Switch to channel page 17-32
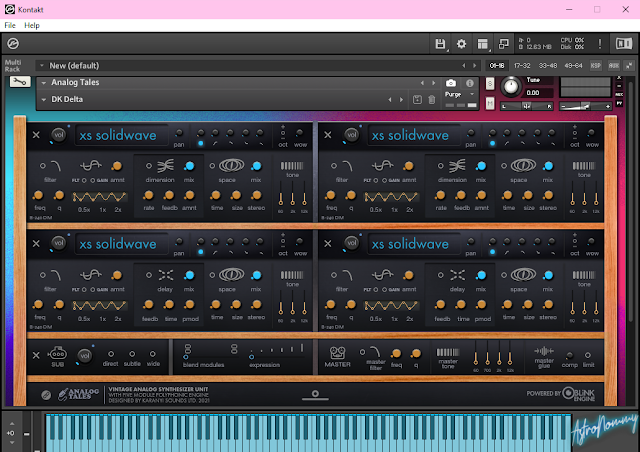Image resolution: width=640 pixels, height=452 pixels. coord(522,65)
